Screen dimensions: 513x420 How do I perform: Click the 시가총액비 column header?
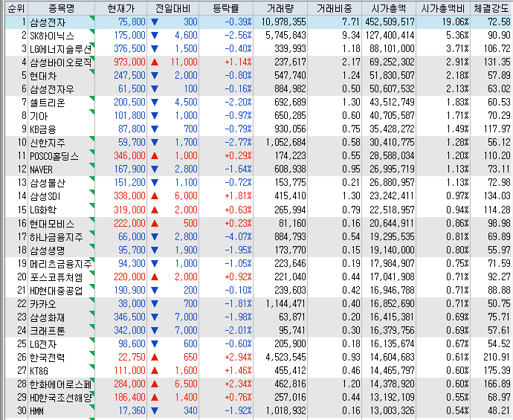443,8
